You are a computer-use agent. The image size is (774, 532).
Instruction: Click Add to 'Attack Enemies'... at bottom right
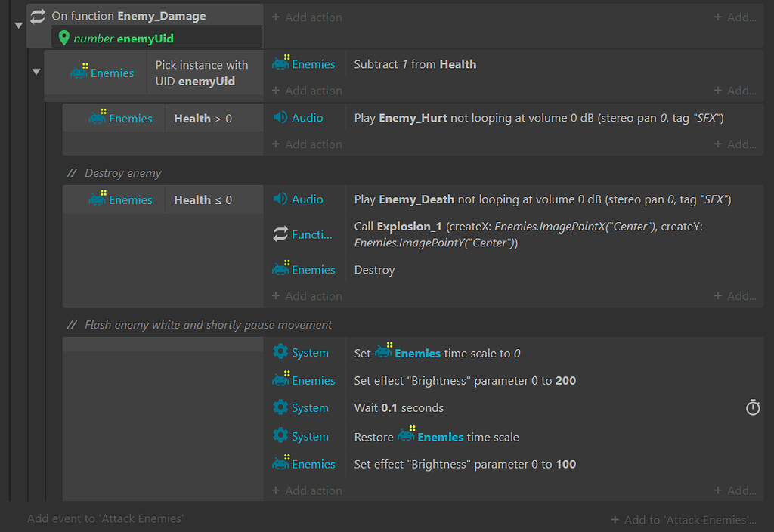pos(683,519)
